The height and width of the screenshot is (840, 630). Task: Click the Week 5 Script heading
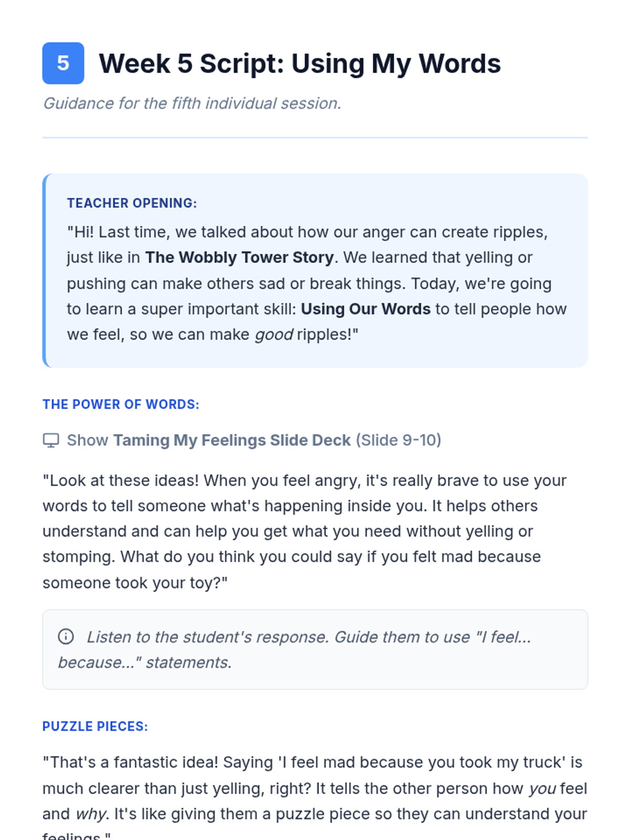coord(299,64)
